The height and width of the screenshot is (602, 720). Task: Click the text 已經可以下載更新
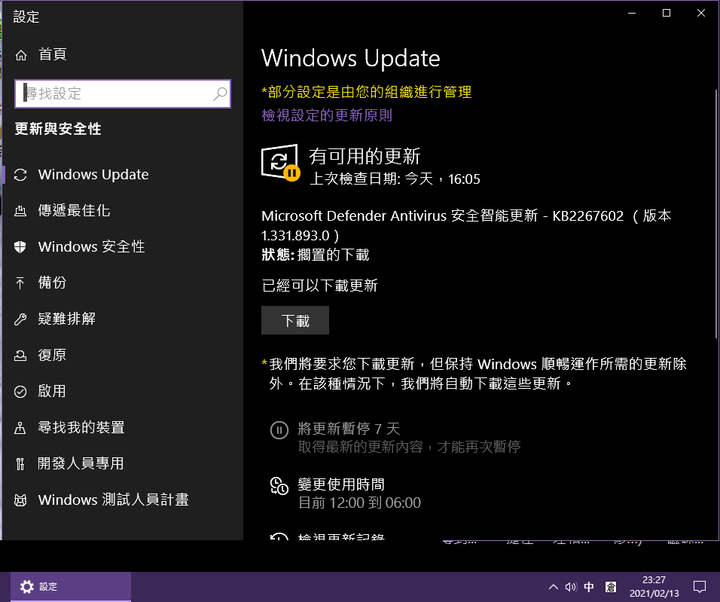320,286
